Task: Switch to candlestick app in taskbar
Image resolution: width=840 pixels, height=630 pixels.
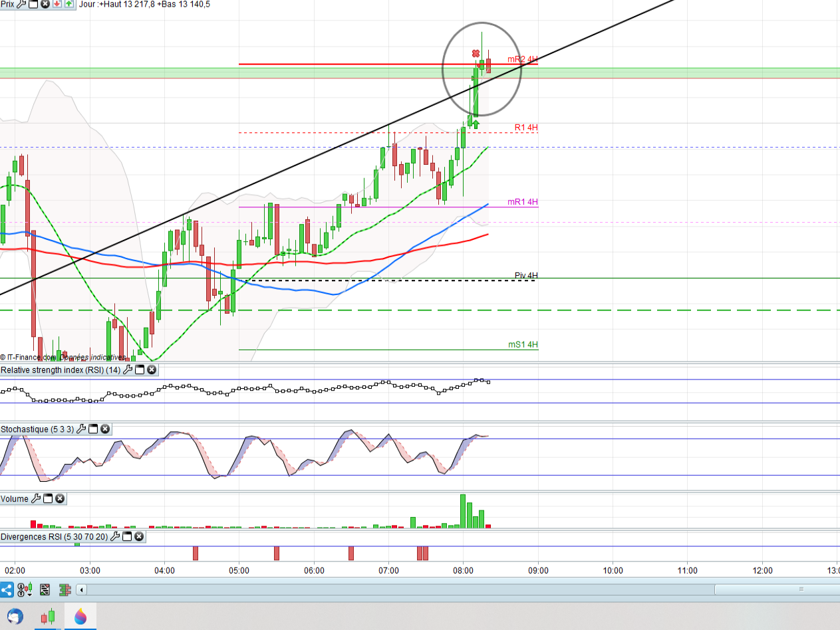Action: [x=48, y=617]
